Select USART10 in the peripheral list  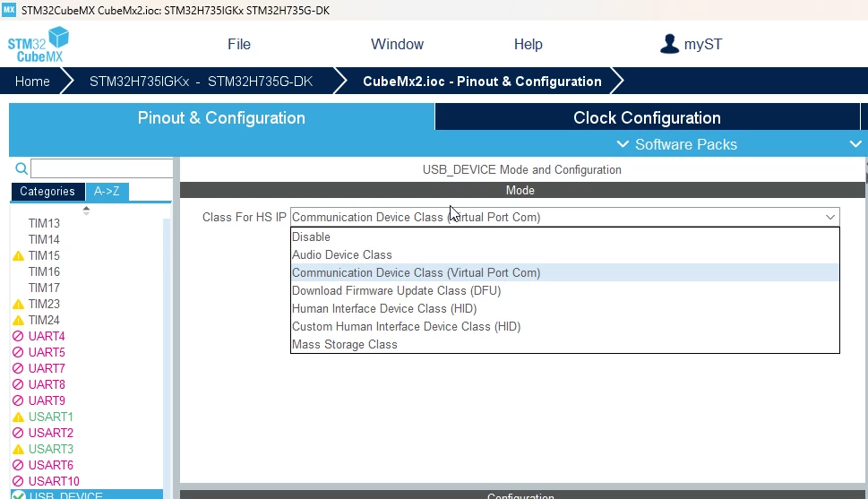click(54, 481)
